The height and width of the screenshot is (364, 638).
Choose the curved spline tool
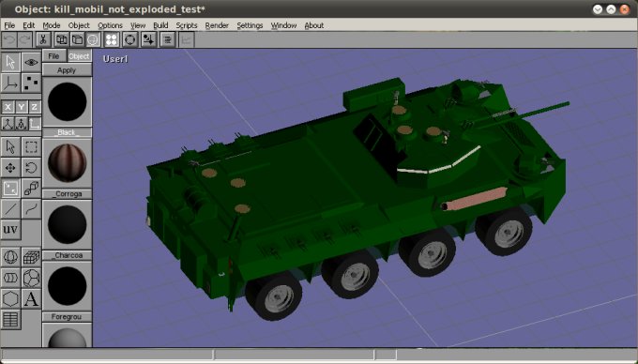pos(31,209)
